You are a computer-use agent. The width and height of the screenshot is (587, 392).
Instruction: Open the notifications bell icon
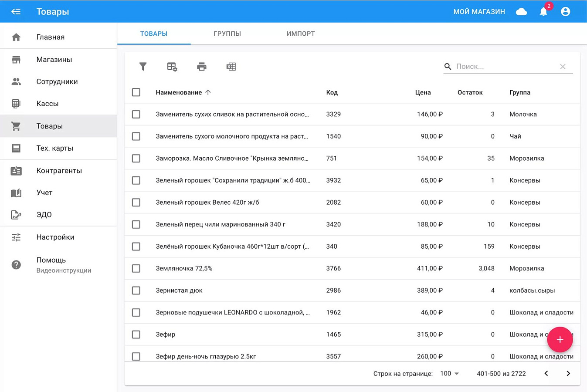[543, 12]
